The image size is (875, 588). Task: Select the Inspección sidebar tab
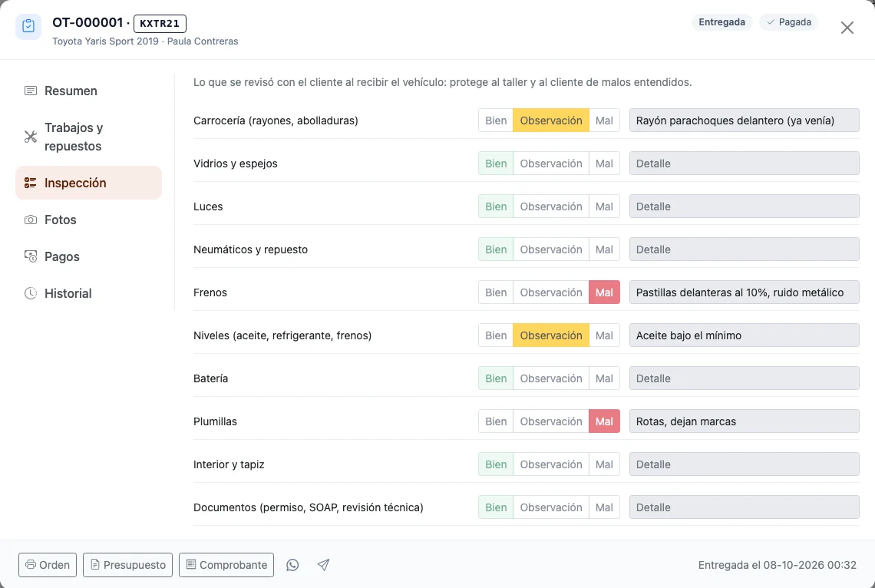coord(89,183)
